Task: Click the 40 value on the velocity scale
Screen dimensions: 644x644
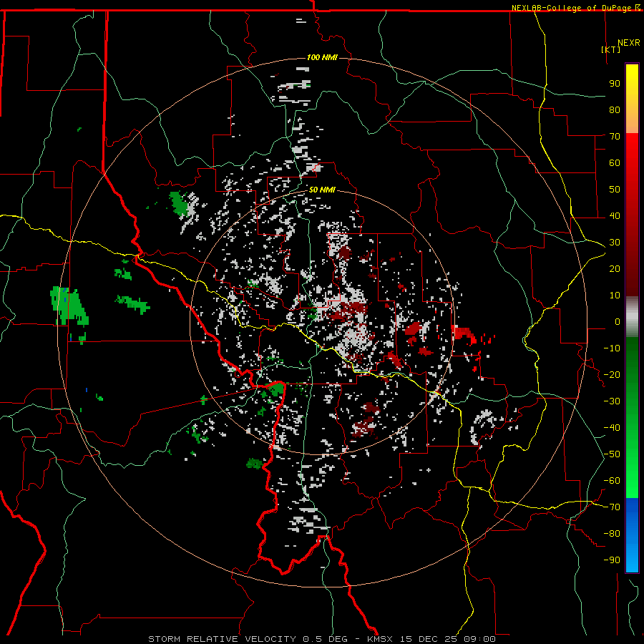Action: click(x=615, y=215)
